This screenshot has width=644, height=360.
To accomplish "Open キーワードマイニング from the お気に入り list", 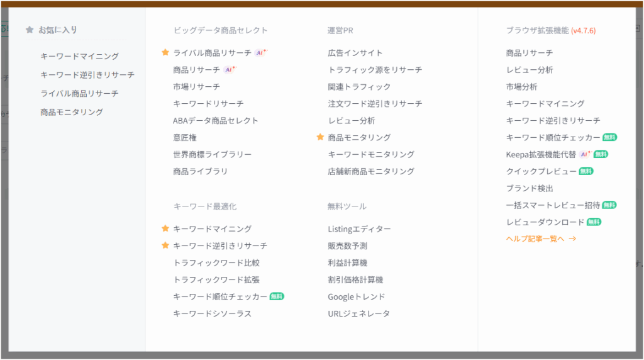I will click(x=80, y=56).
